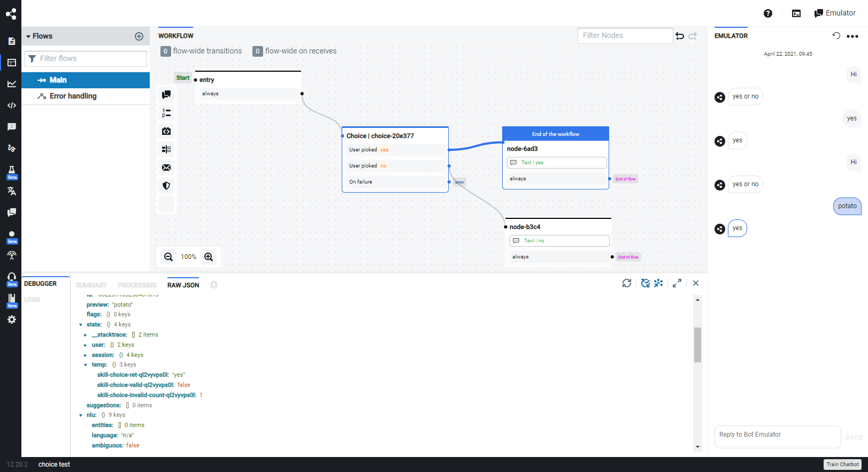The width and height of the screenshot is (868, 472).
Task: Open the help question mark icon
Action: tap(768, 13)
